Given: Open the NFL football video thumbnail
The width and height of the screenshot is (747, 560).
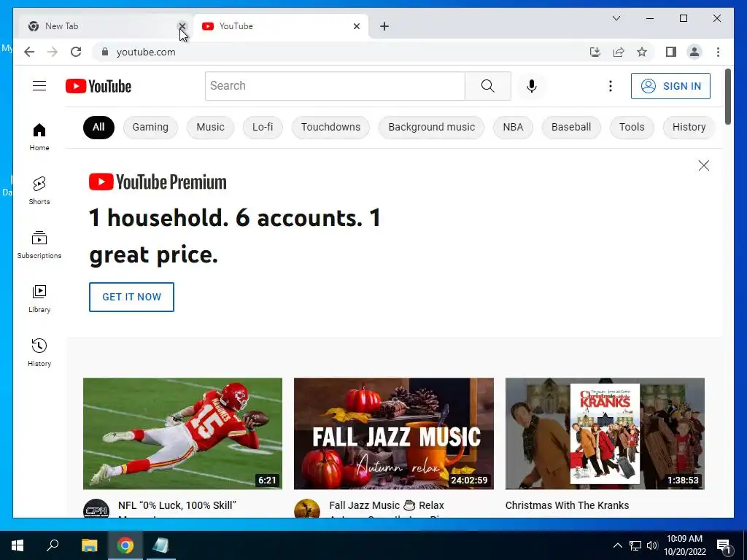Looking at the screenshot, I should pyautogui.click(x=182, y=434).
